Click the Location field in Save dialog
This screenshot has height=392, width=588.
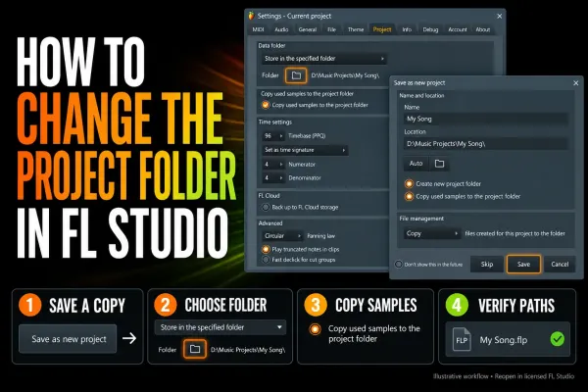click(486, 144)
